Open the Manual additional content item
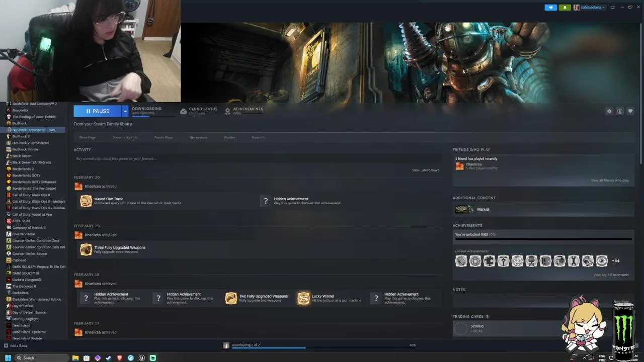 [x=543, y=209]
